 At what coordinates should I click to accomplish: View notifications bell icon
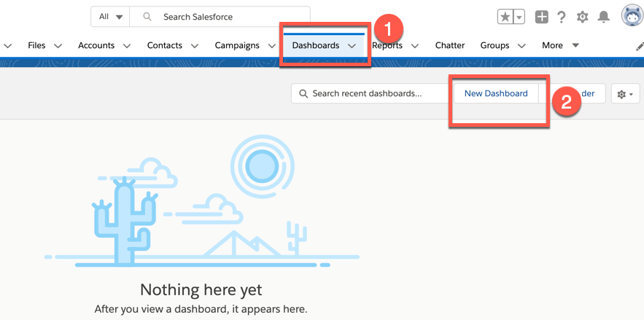(604, 17)
